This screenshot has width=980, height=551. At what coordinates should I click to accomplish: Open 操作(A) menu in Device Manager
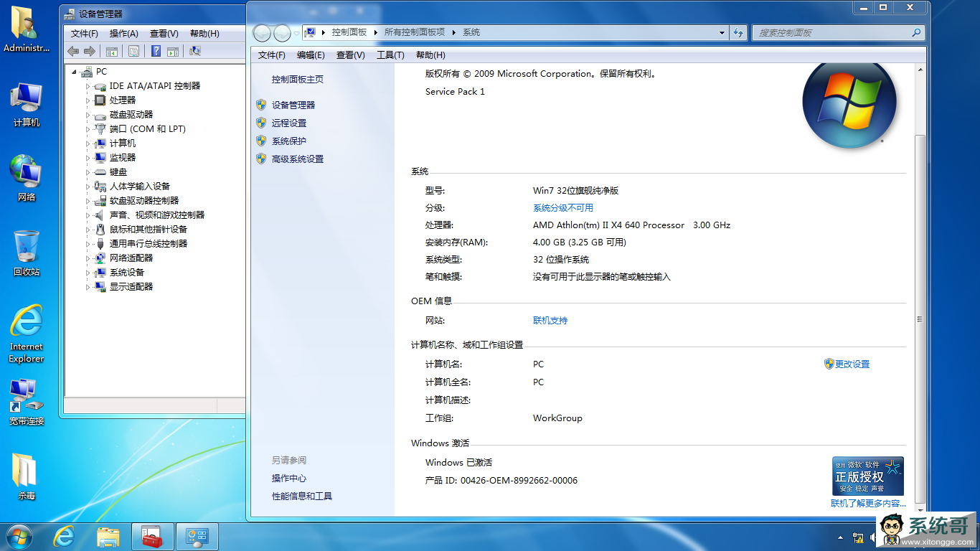[124, 34]
